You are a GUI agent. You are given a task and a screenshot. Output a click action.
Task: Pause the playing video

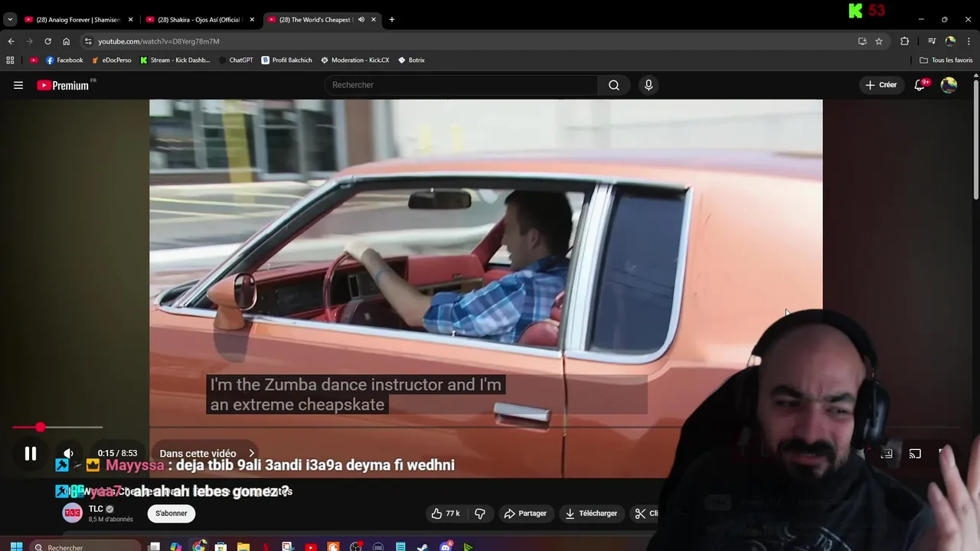[x=31, y=454]
